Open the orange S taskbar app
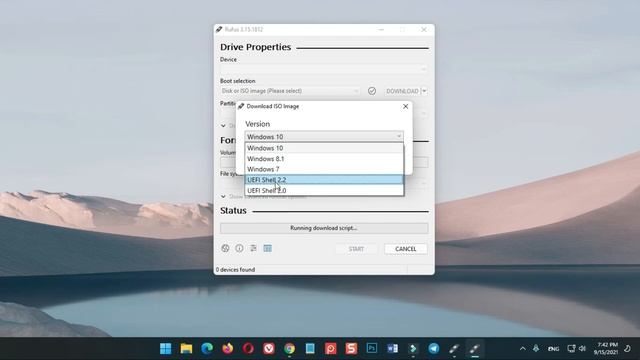The image size is (640, 360). 351,349
